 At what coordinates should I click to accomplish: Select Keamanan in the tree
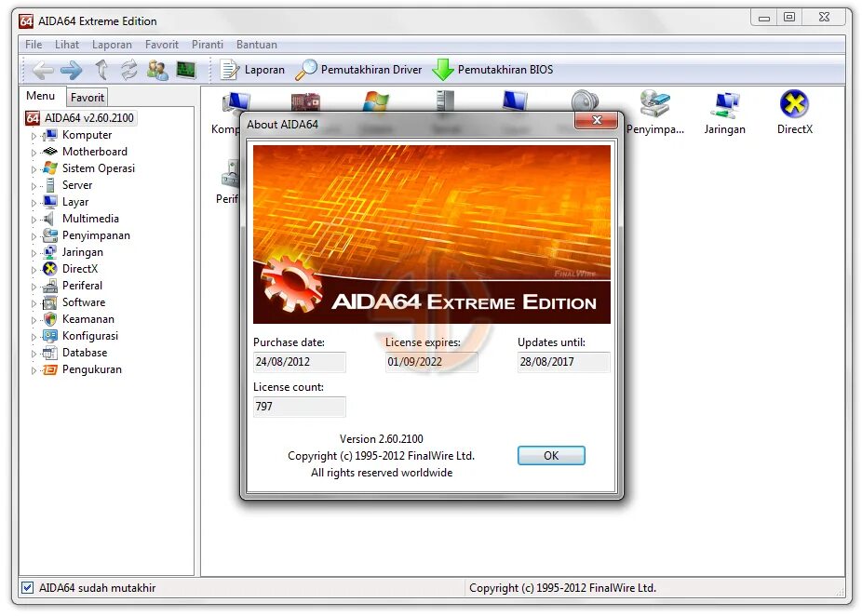[88, 319]
